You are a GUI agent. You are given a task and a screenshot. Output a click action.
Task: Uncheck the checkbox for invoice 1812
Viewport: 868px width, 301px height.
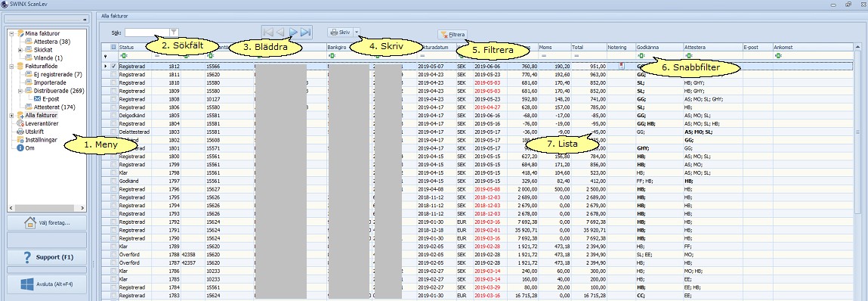coord(113,65)
